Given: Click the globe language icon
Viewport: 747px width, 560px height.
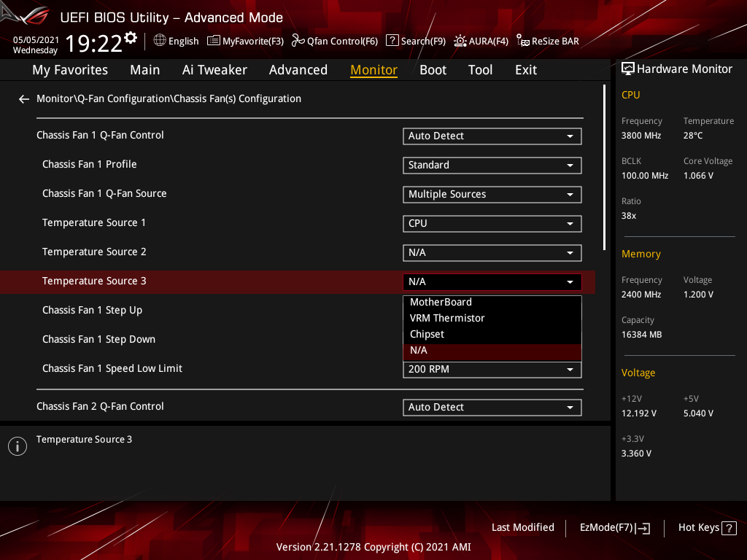Looking at the screenshot, I should point(160,41).
